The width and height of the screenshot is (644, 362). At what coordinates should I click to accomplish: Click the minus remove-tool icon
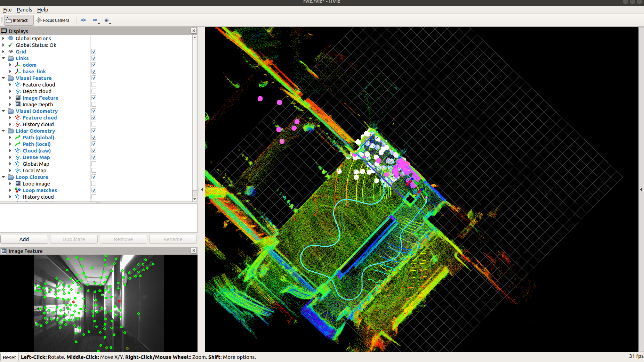[95, 20]
